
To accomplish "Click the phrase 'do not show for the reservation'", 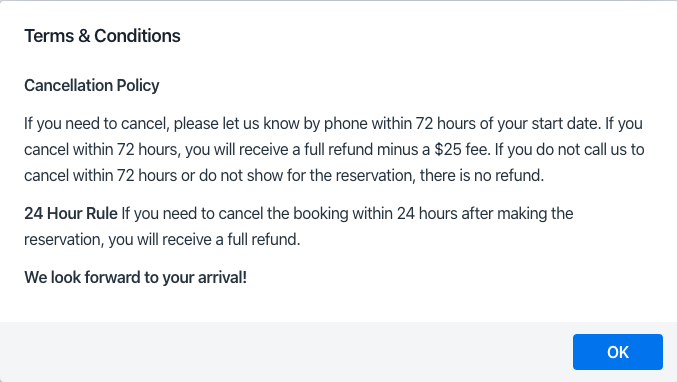I will [305, 175].
